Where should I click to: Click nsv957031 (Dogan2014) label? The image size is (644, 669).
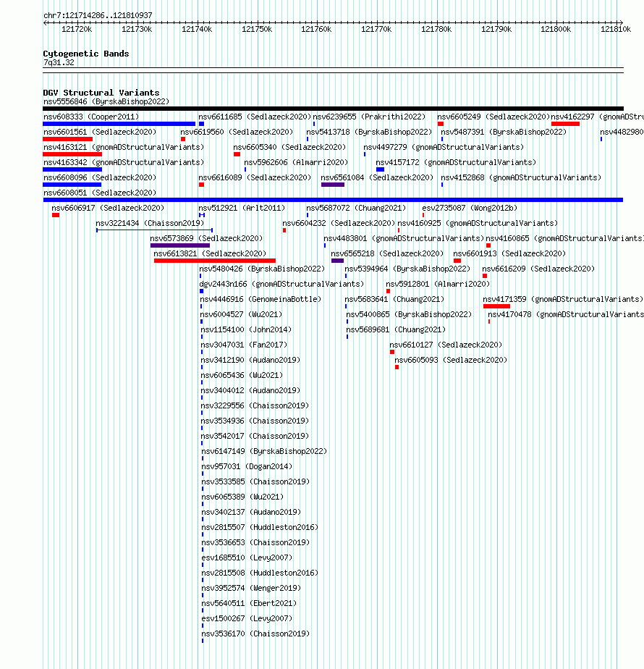(x=247, y=467)
